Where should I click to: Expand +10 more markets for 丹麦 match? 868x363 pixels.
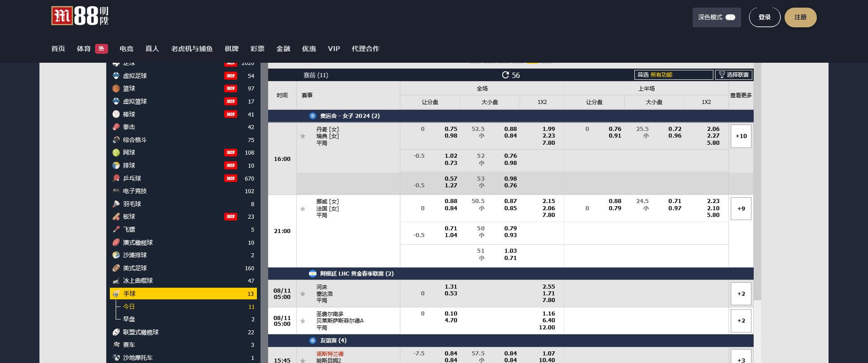click(741, 136)
